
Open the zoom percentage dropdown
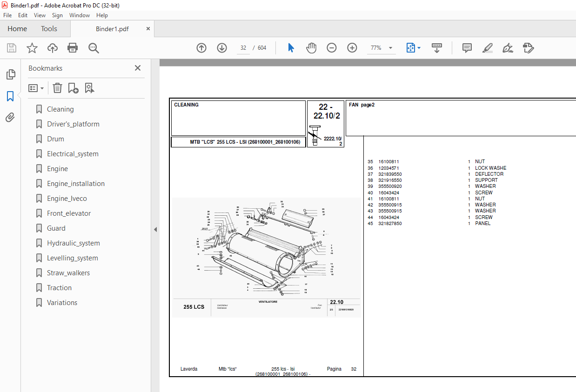390,48
